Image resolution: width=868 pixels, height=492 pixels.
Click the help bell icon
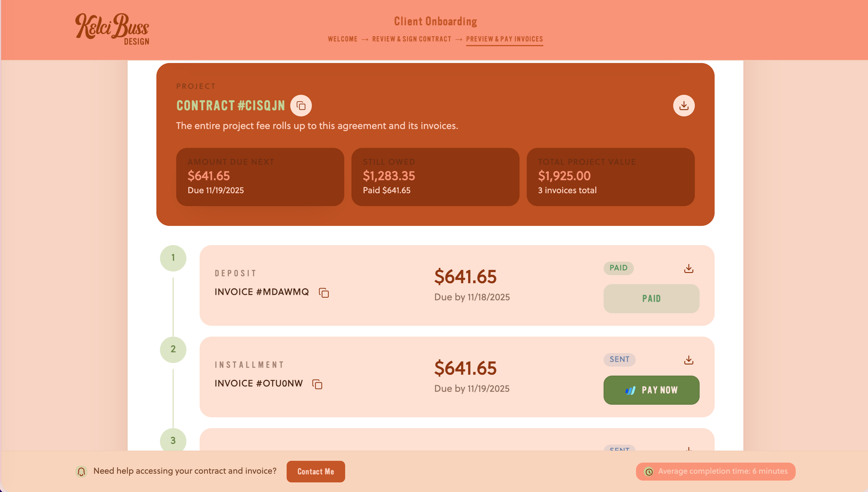point(81,471)
